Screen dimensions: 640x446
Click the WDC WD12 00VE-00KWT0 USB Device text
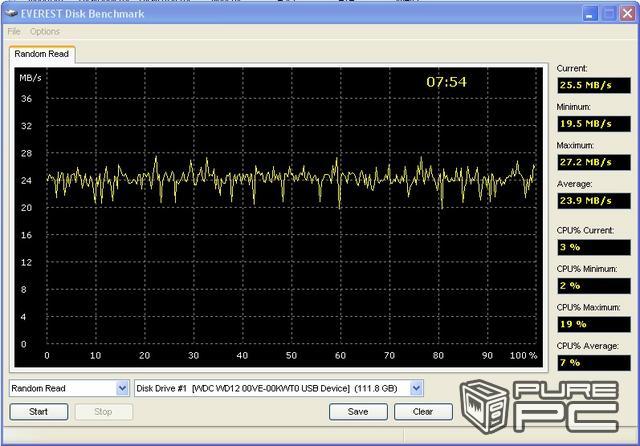point(271,388)
